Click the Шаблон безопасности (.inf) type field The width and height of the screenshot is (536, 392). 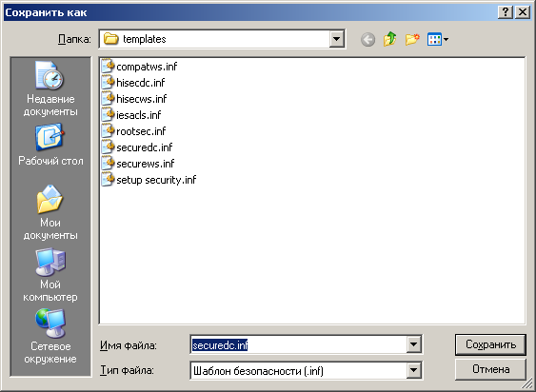(298, 370)
